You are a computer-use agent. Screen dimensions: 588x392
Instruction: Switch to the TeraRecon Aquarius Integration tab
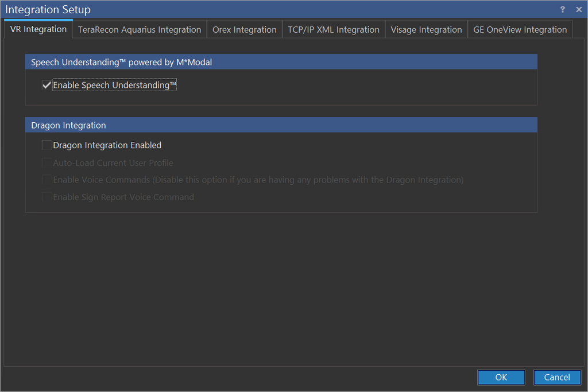click(x=140, y=30)
